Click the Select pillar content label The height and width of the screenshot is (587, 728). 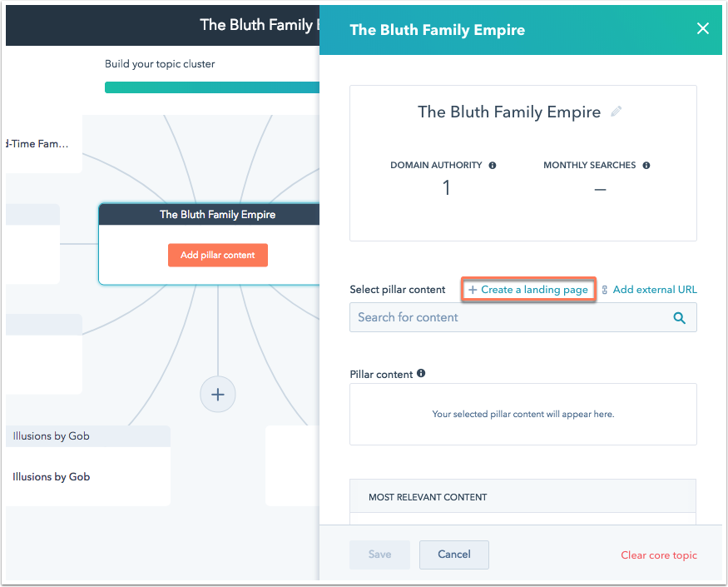click(x=398, y=290)
